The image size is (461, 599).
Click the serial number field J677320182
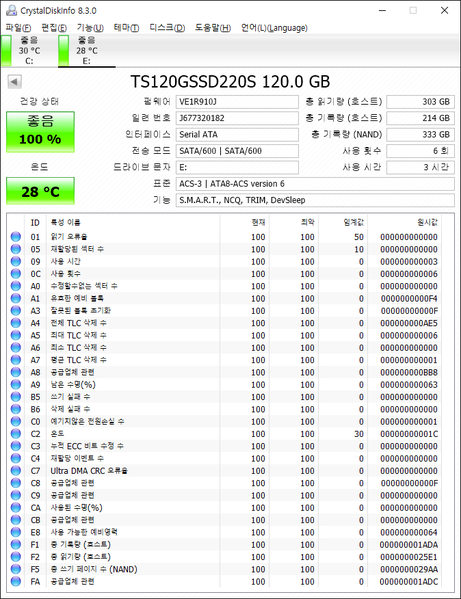click(x=237, y=118)
